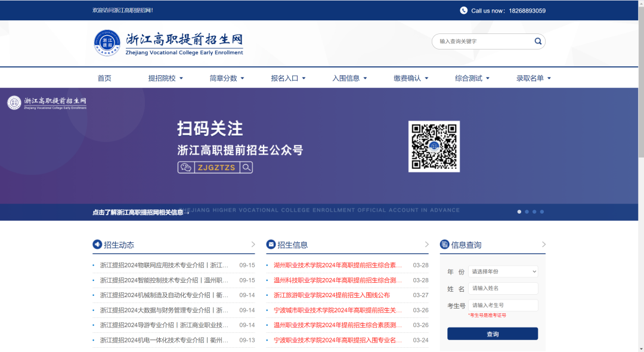This screenshot has height=352, width=644.
Task: Click the 招生动态 section heading
Action: point(119,245)
